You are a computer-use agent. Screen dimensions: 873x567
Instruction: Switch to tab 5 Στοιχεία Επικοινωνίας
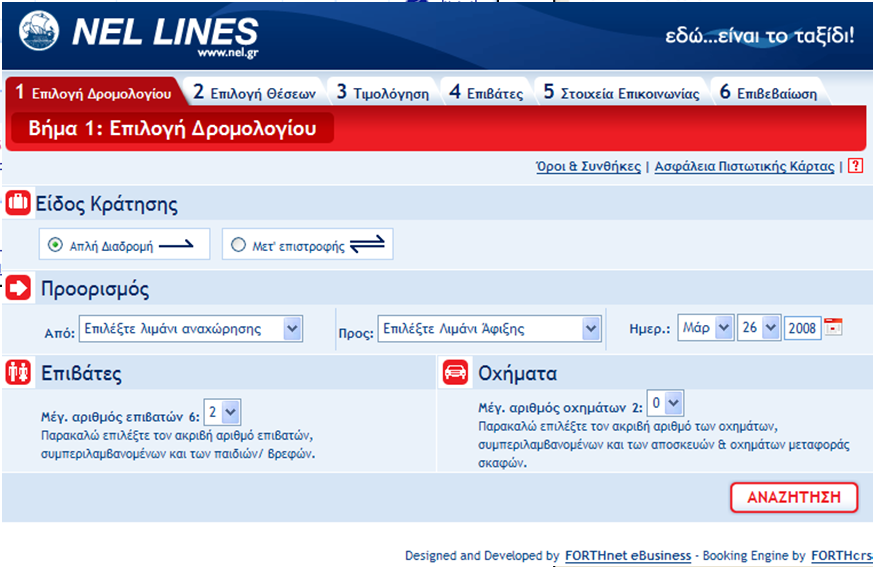(621, 92)
